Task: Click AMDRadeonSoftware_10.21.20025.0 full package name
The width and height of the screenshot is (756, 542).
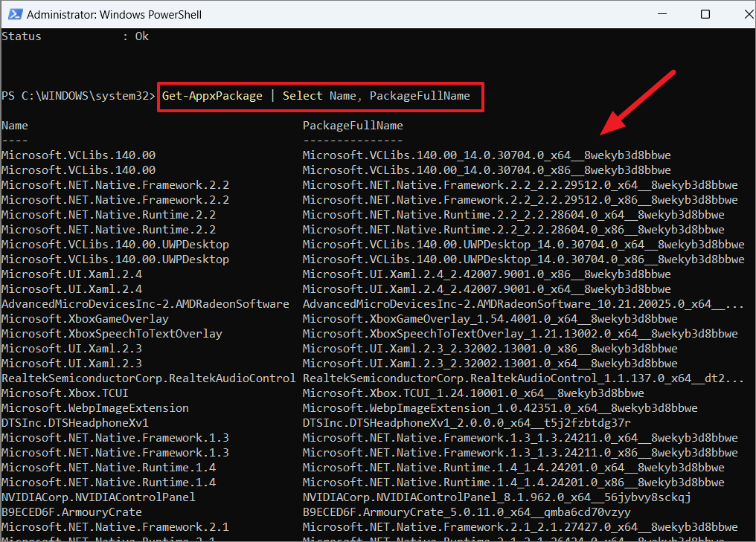Action: coord(524,304)
